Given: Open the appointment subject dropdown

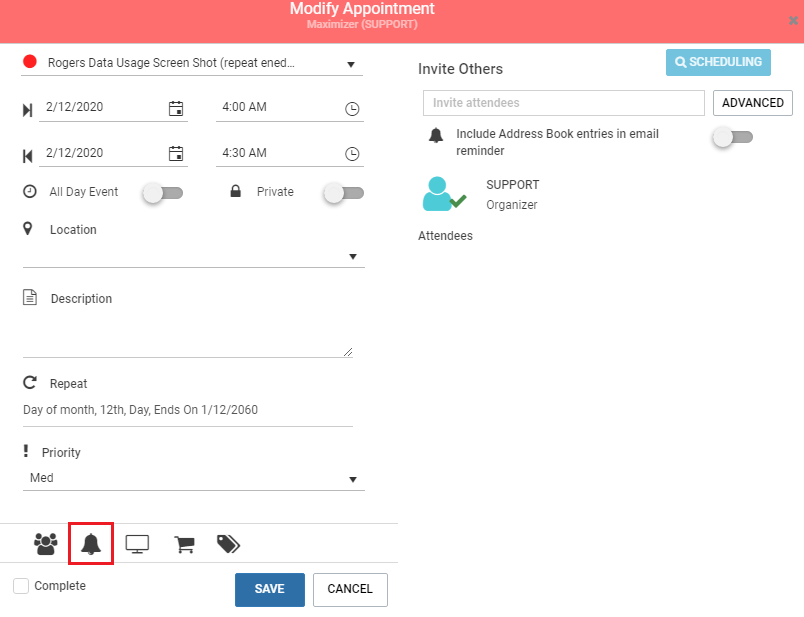Looking at the screenshot, I should (x=352, y=62).
